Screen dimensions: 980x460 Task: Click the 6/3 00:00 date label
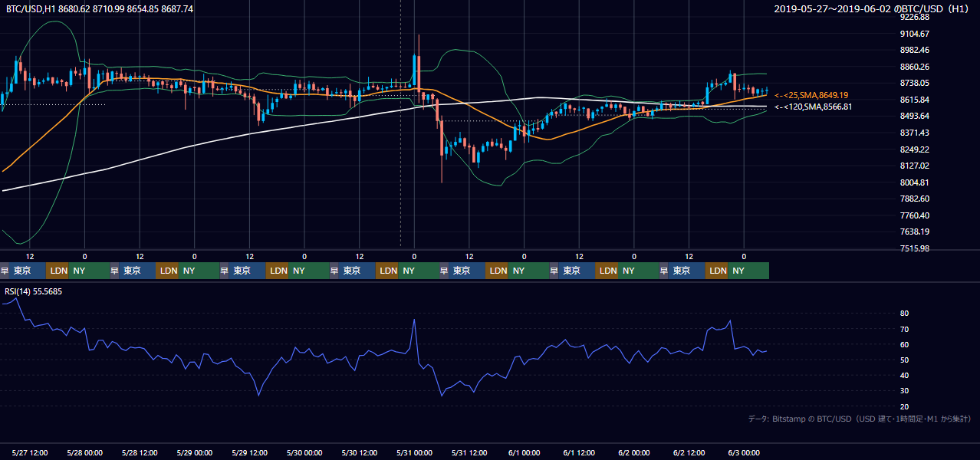click(x=745, y=452)
